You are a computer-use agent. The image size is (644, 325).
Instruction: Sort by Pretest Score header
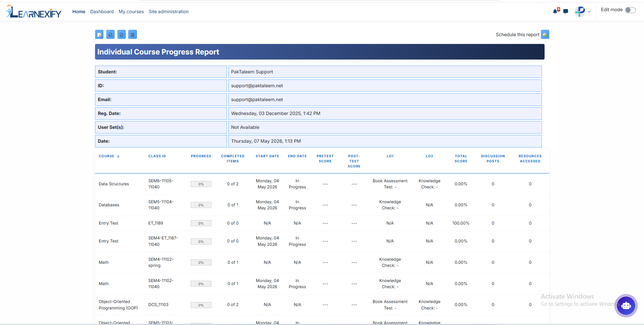(325, 159)
